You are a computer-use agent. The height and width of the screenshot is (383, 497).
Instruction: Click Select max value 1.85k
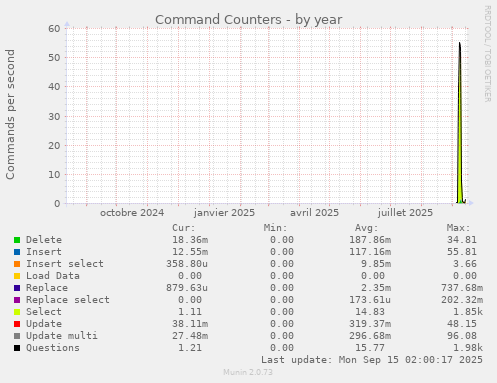pyautogui.click(x=468, y=312)
